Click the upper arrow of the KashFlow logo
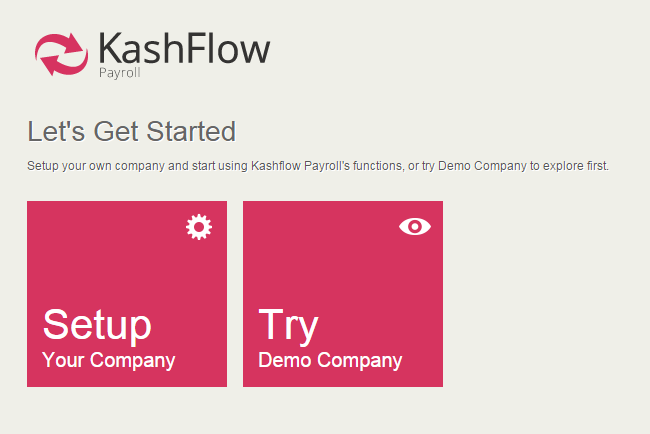The image size is (650, 434). (x=68, y=43)
